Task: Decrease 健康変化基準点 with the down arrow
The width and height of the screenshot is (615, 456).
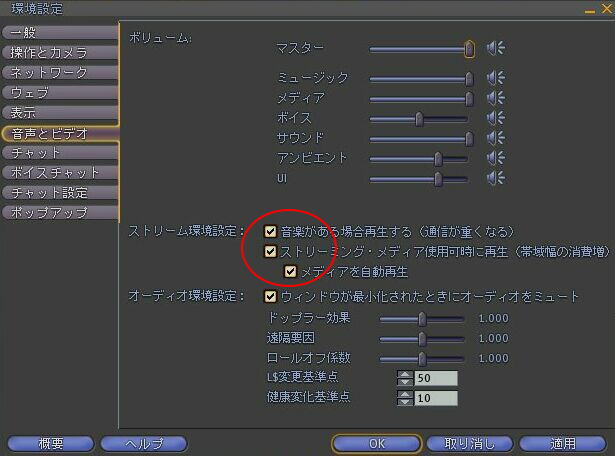Action: [x=405, y=401]
